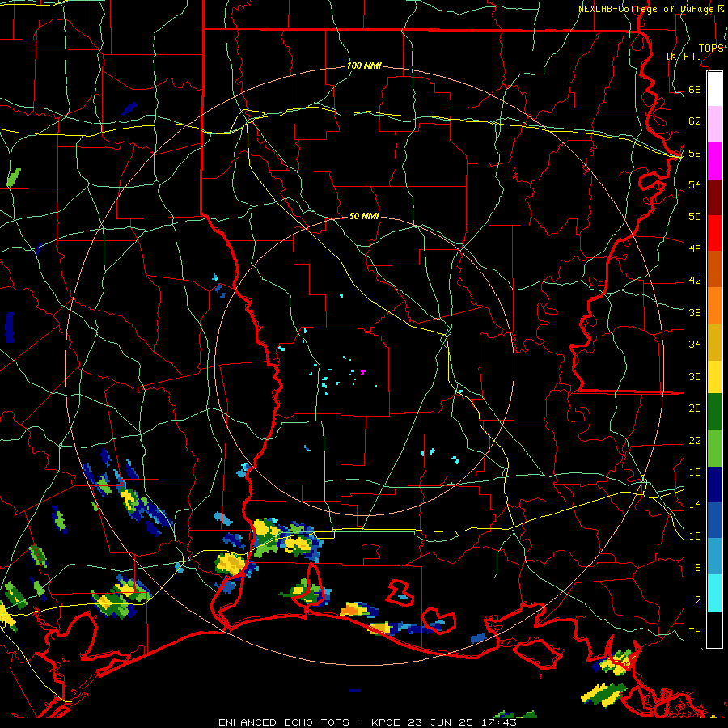Click the legend value '14'
Viewport: 728px width, 728px height.
[x=695, y=504]
